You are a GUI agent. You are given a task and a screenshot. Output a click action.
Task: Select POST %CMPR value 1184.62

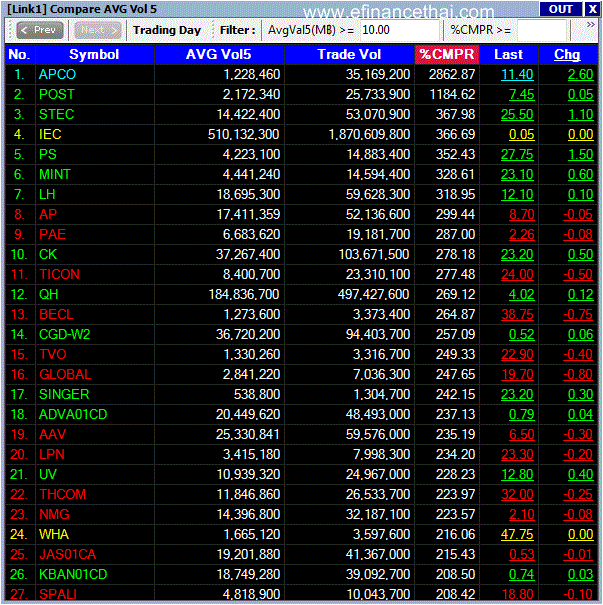pos(452,94)
